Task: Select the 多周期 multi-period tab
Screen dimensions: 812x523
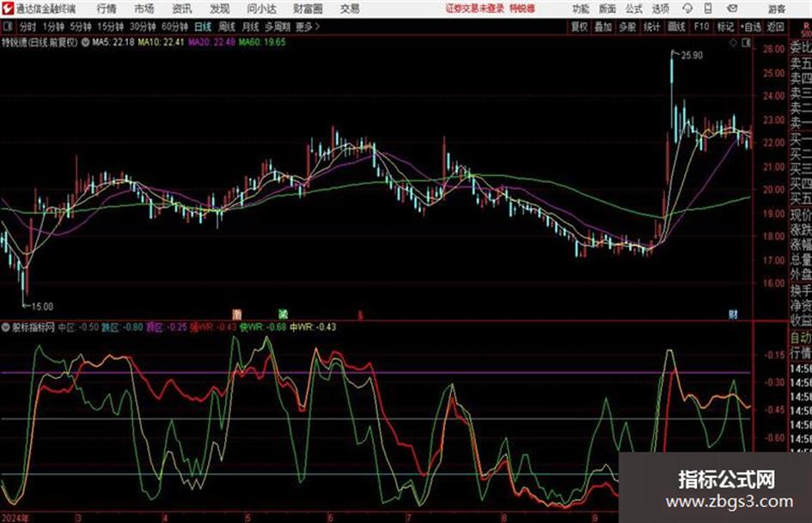Action: [x=278, y=27]
